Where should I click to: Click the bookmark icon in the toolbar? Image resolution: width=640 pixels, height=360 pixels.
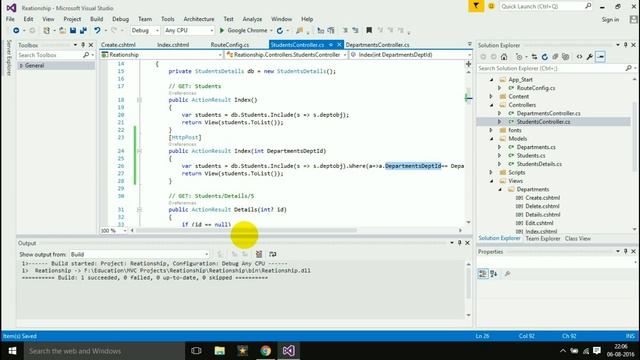(369, 31)
